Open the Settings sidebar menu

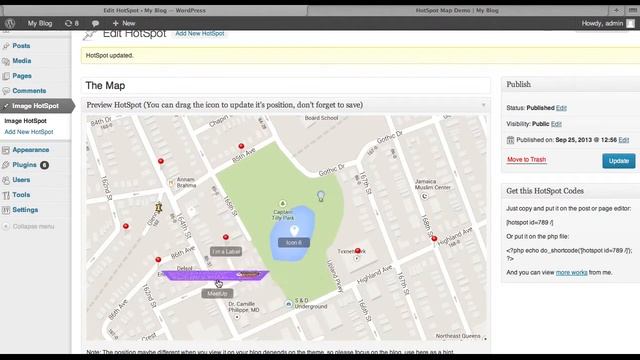pos(25,210)
